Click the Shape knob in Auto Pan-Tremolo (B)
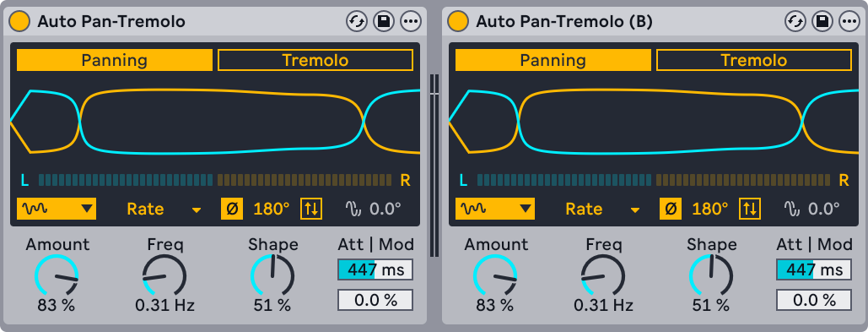This screenshot has width=868, height=332. (711, 275)
